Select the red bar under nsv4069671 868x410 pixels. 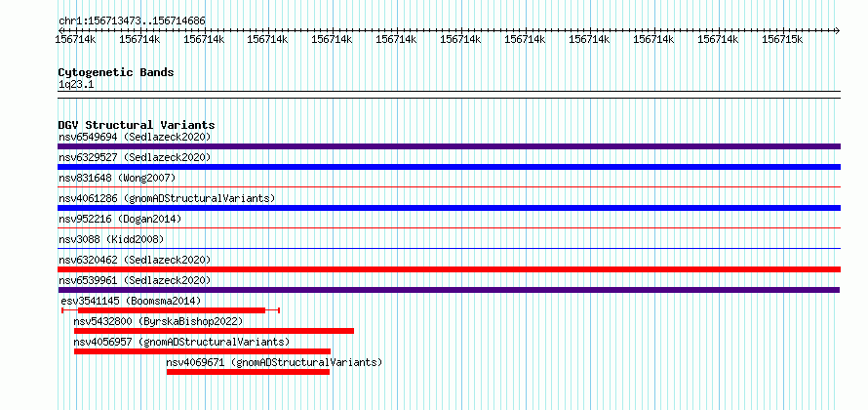[x=248, y=372]
